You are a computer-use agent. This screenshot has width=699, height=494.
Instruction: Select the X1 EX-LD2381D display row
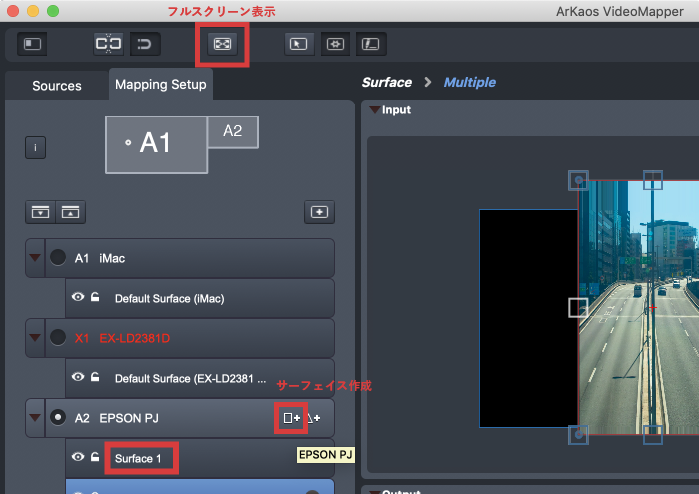[180, 338]
